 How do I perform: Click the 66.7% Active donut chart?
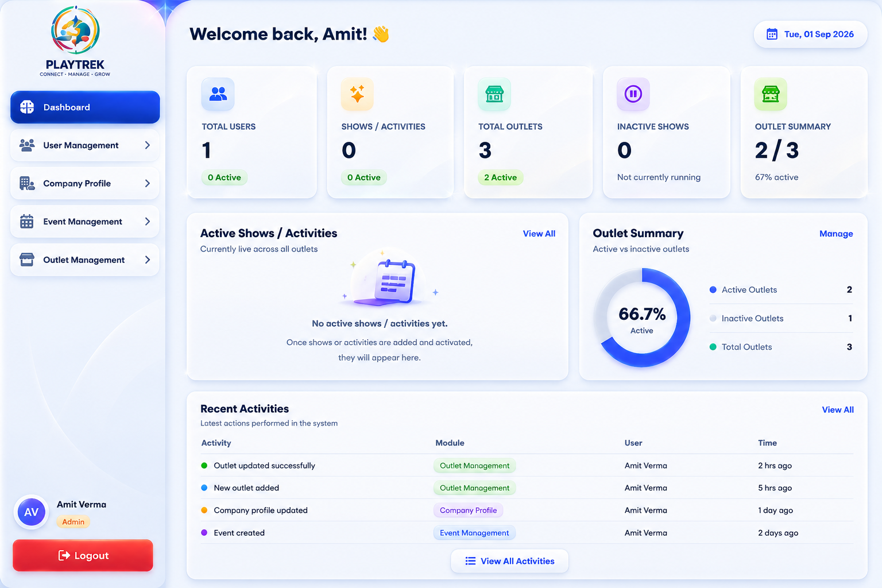click(x=642, y=318)
